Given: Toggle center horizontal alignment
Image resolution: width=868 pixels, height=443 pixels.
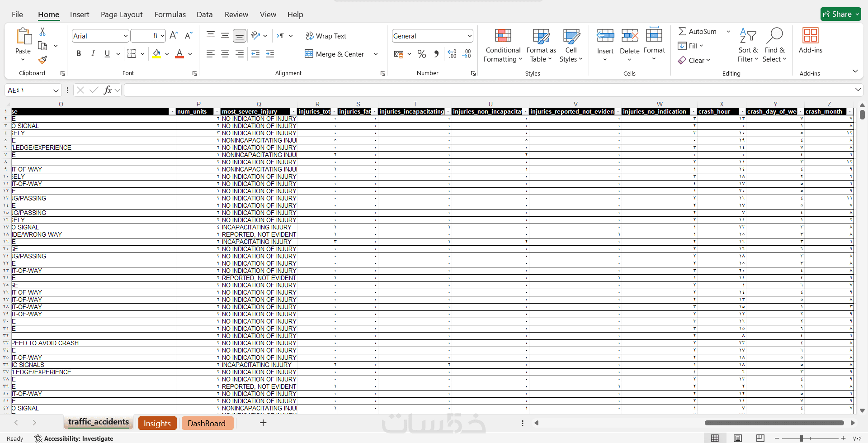Looking at the screenshot, I should point(225,54).
